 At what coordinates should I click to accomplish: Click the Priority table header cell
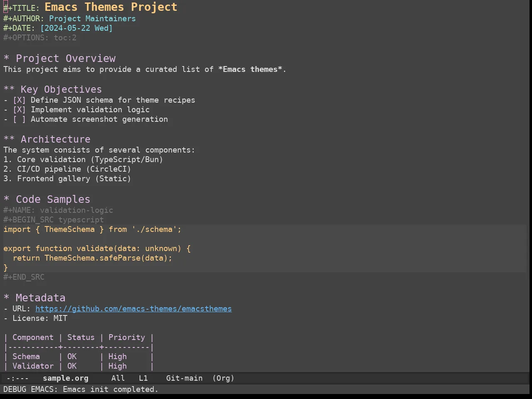coord(127,337)
